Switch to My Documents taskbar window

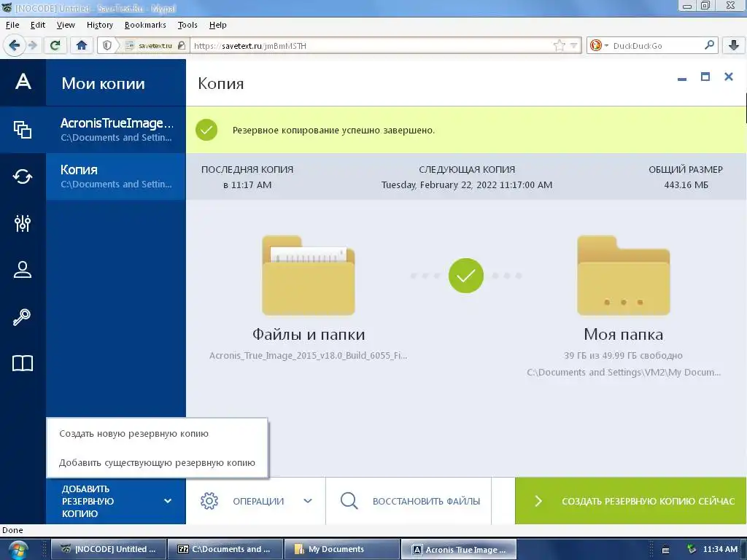coord(342,549)
